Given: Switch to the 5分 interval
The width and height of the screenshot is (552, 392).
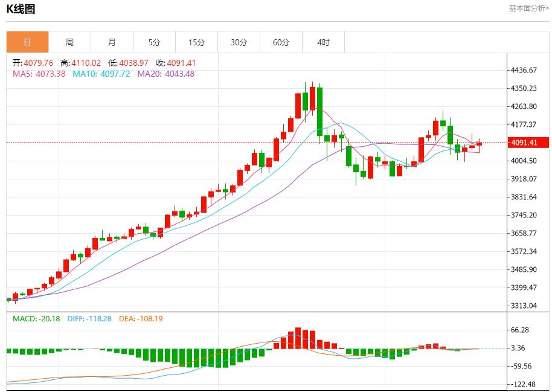Looking at the screenshot, I should 153,42.
